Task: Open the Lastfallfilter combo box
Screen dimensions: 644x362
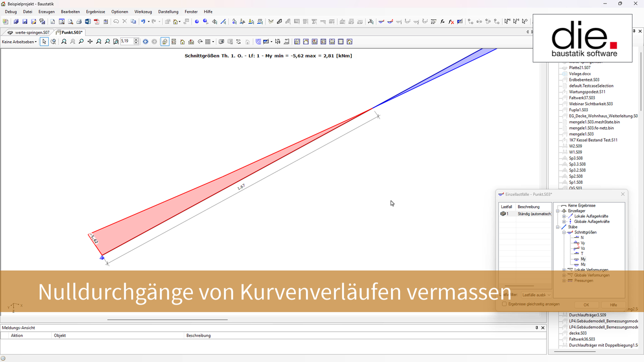Action: [536, 295]
